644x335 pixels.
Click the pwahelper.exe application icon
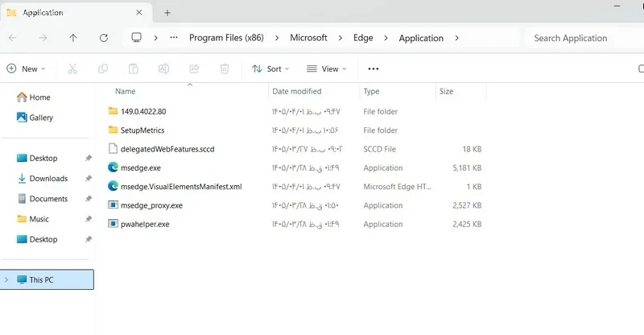tap(113, 224)
